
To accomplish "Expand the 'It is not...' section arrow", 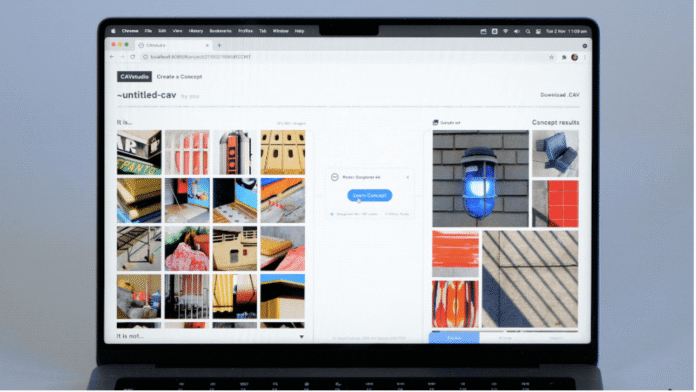I will click(x=301, y=337).
